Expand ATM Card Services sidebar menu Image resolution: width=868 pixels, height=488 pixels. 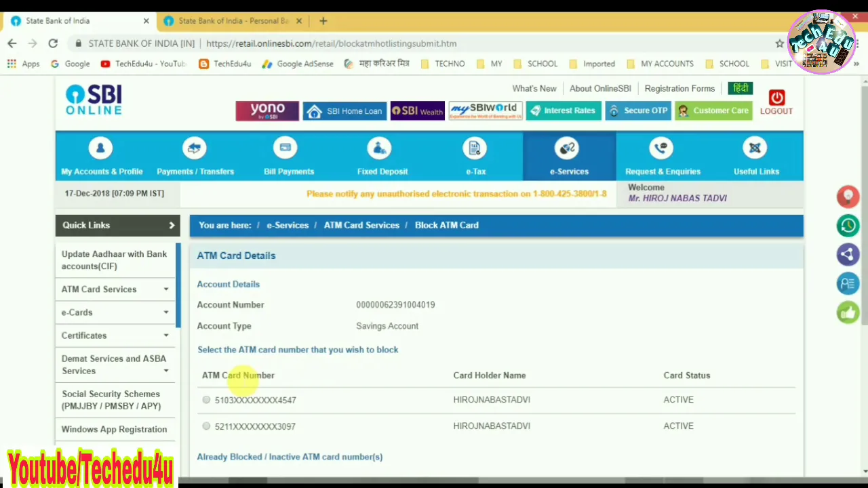coord(115,289)
